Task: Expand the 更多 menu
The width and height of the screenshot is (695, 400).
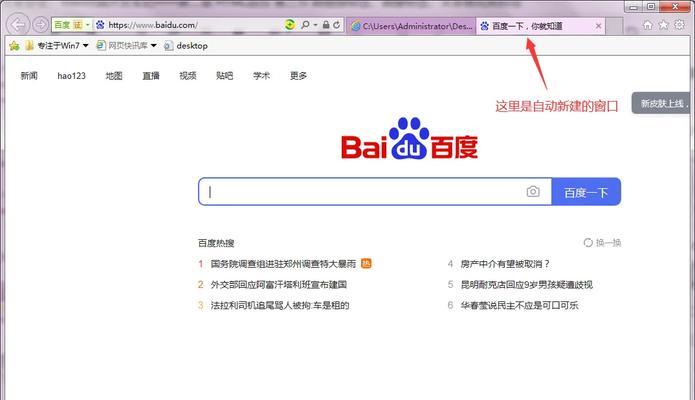Action: [298, 76]
